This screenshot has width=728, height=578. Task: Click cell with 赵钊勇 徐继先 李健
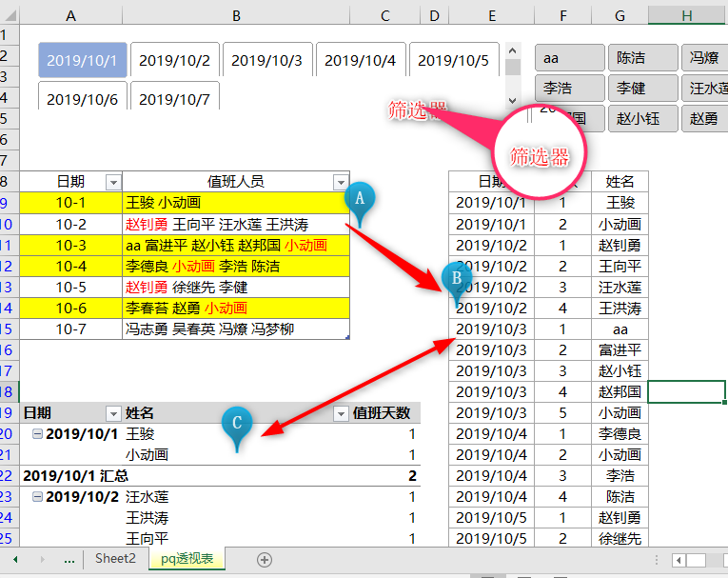[236, 288]
